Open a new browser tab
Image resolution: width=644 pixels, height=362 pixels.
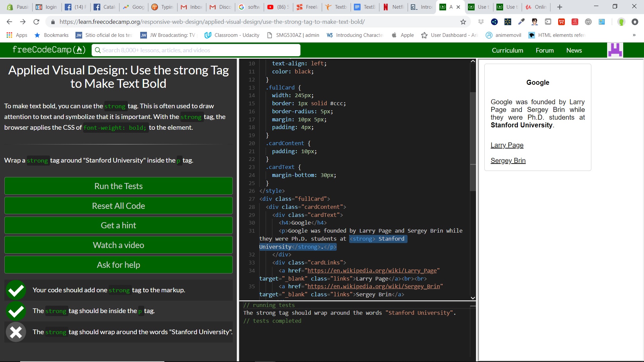point(559,7)
